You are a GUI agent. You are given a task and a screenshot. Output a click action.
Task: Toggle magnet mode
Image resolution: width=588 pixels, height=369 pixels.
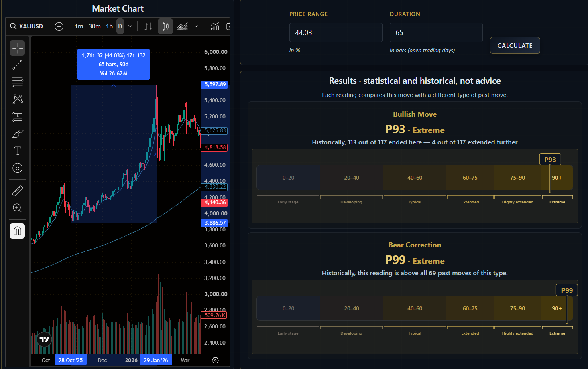(17, 231)
